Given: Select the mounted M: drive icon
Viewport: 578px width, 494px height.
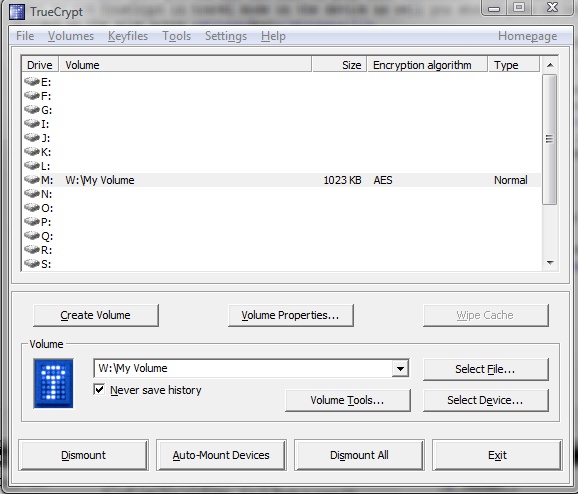Looking at the screenshot, I should 32,180.
